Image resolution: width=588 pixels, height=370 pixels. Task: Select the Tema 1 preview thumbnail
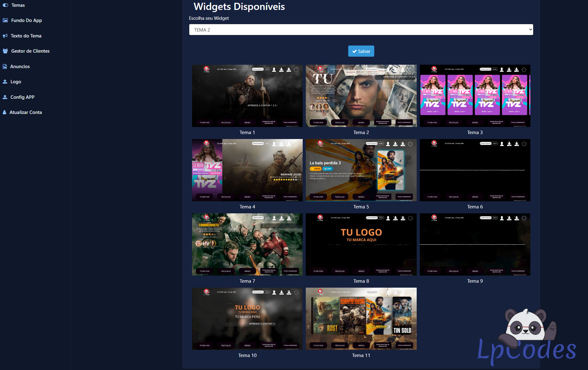pyautogui.click(x=247, y=96)
